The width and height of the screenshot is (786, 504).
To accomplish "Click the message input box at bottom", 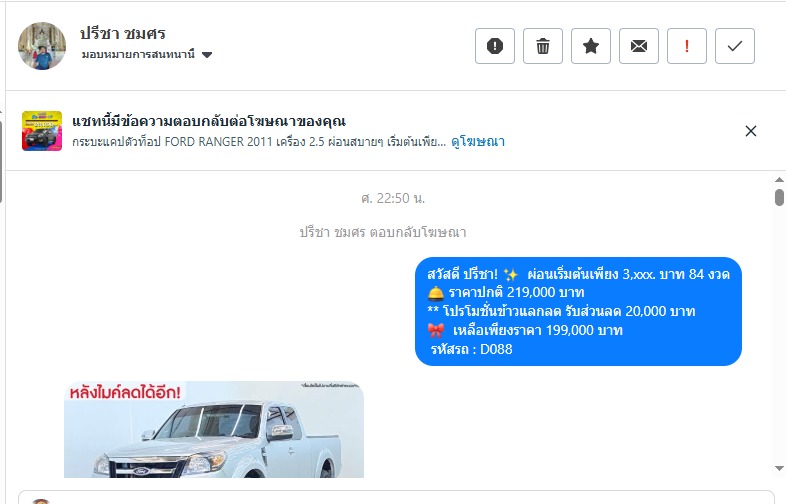I will pyautogui.click(x=396, y=497).
